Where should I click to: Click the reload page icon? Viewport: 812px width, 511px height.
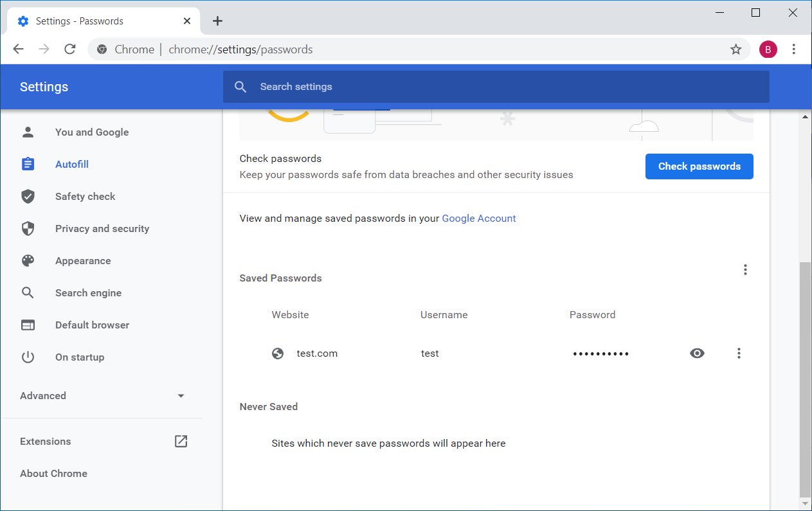point(70,49)
